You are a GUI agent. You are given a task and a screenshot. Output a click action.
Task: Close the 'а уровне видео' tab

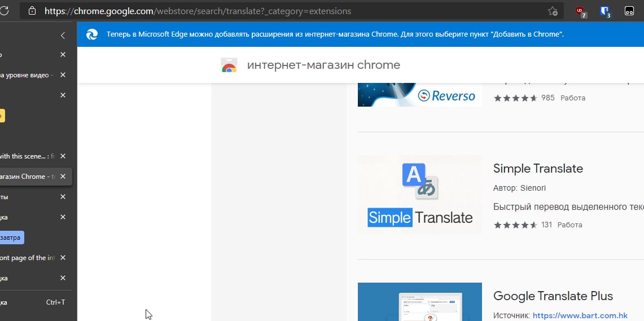click(x=63, y=74)
